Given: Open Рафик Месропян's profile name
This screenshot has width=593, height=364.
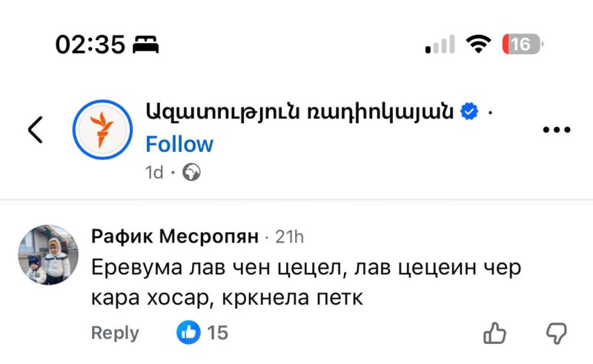Looking at the screenshot, I should pos(174,236).
